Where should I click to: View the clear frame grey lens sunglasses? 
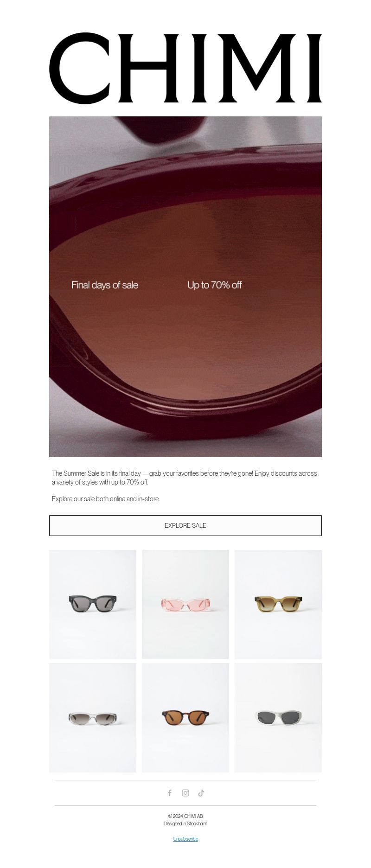pyautogui.click(x=93, y=718)
